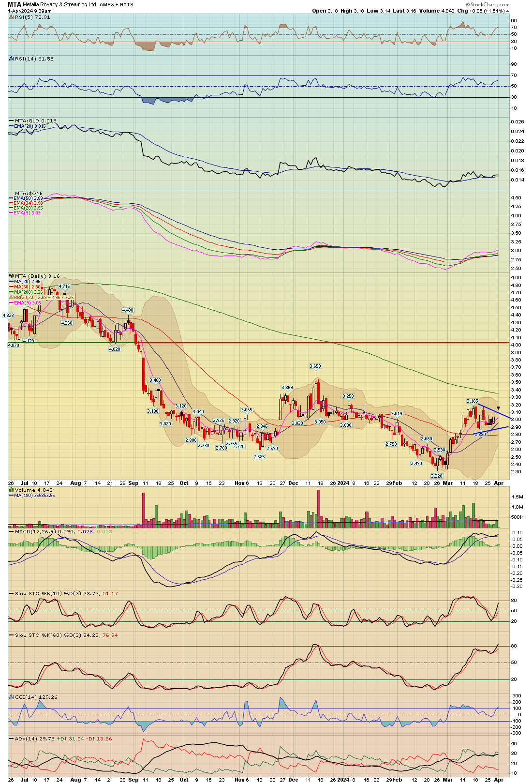Click the High 3.18 value in header

coord(352,11)
